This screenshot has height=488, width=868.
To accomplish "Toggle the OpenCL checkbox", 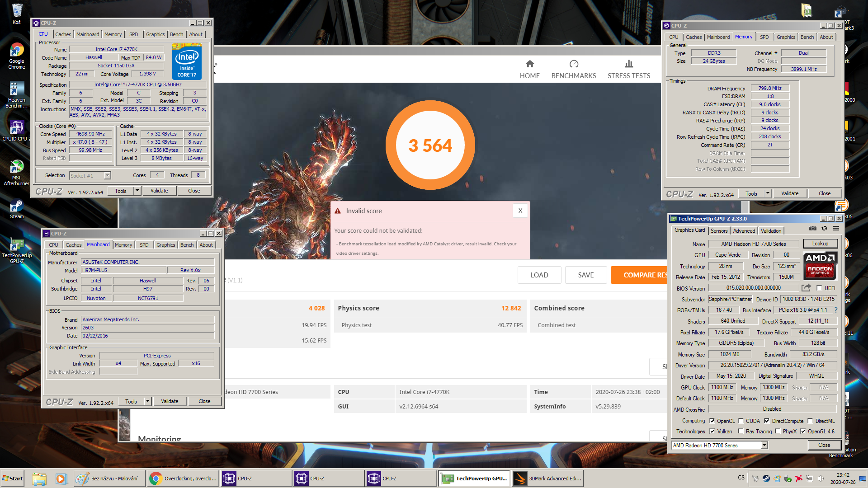I will coord(712,421).
